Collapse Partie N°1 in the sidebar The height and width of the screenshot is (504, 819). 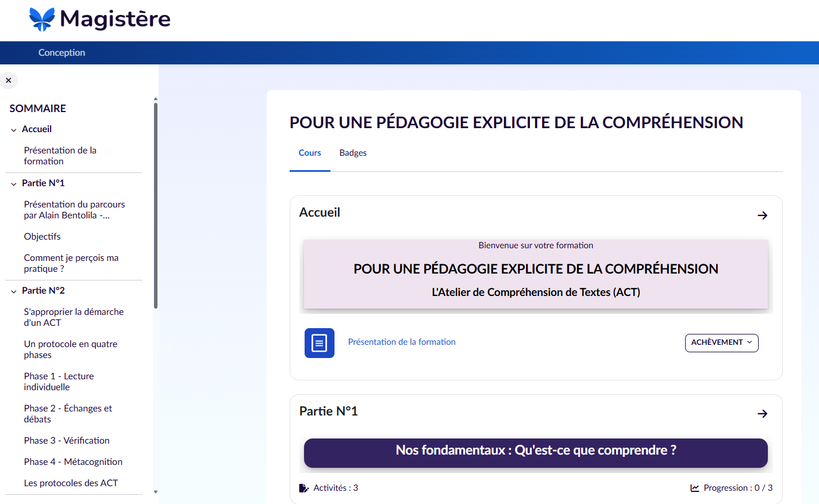point(13,183)
